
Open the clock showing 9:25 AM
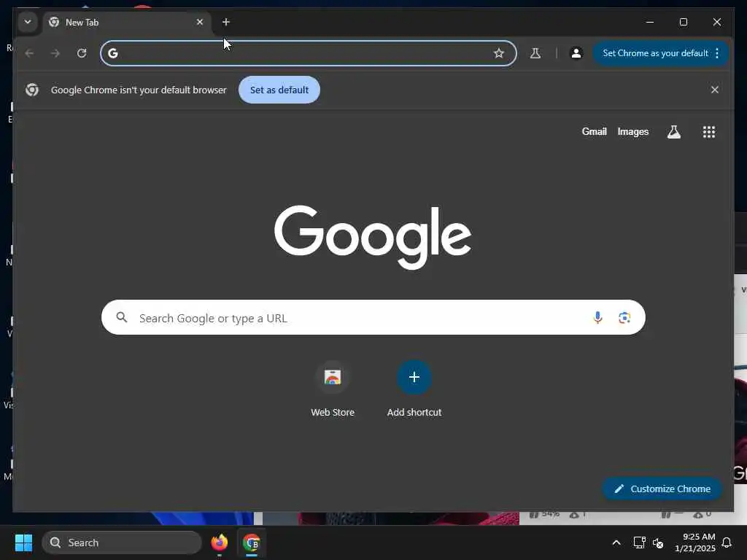(694, 542)
